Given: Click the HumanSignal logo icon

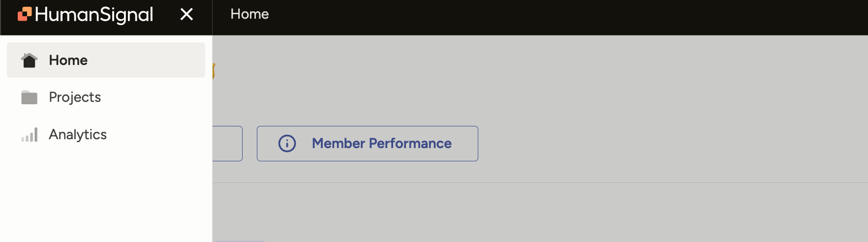Looking at the screenshot, I should (25, 14).
